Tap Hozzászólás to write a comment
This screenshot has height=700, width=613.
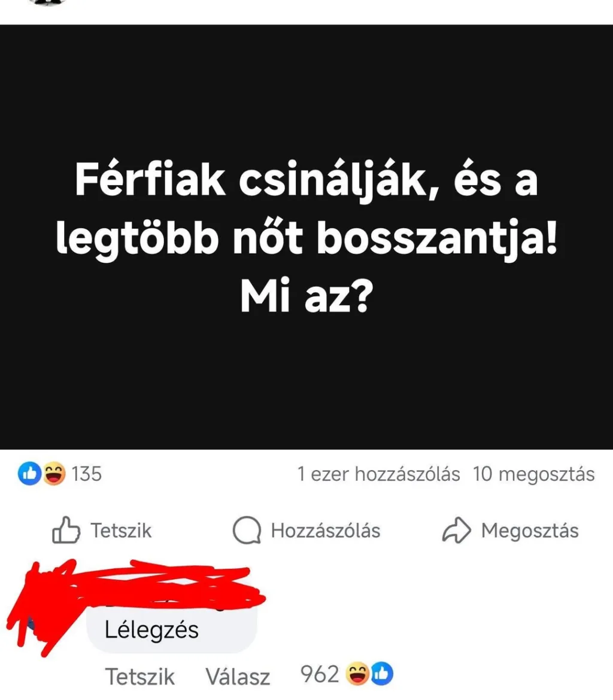point(306,531)
